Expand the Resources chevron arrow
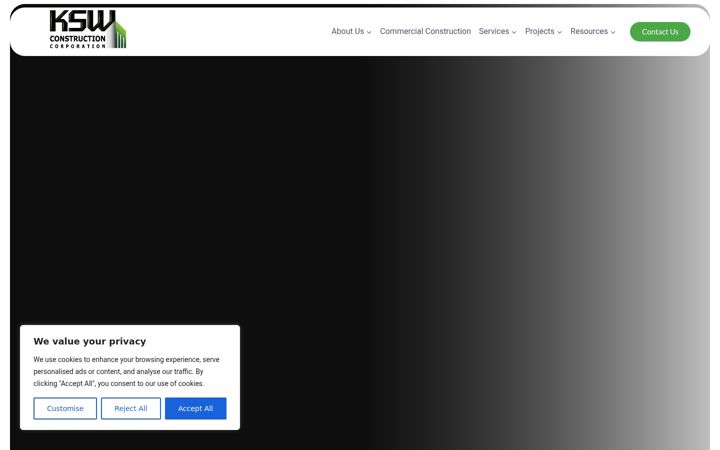Screen dimensions: 720x450 click(613, 32)
